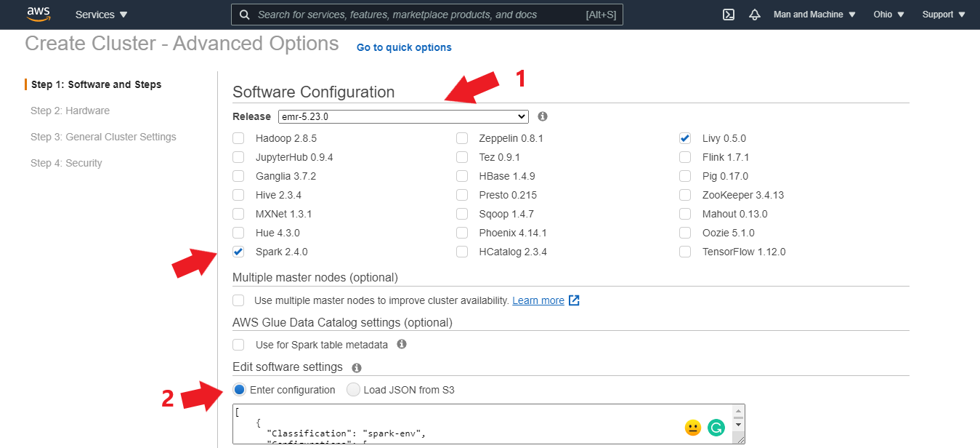The height and width of the screenshot is (448, 980).
Task: Enable the Oozie 5.1.0 checkbox
Action: pos(685,233)
